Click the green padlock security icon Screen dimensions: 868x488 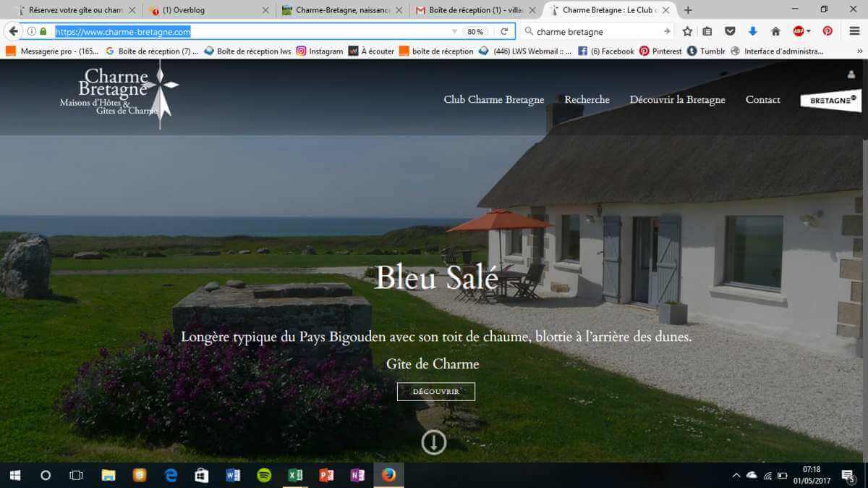(x=43, y=32)
